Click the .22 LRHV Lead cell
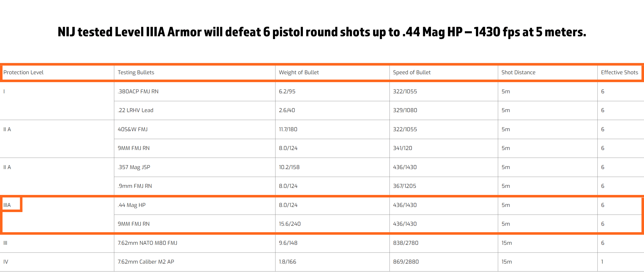The height and width of the screenshot is (272, 644). point(135,110)
